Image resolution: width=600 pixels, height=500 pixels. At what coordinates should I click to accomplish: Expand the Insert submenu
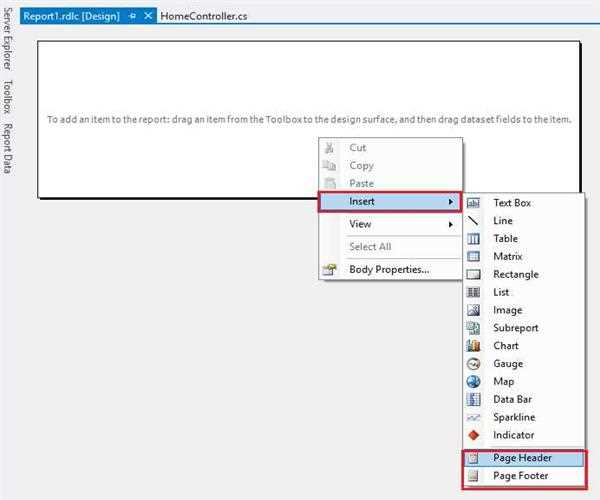tap(390, 202)
